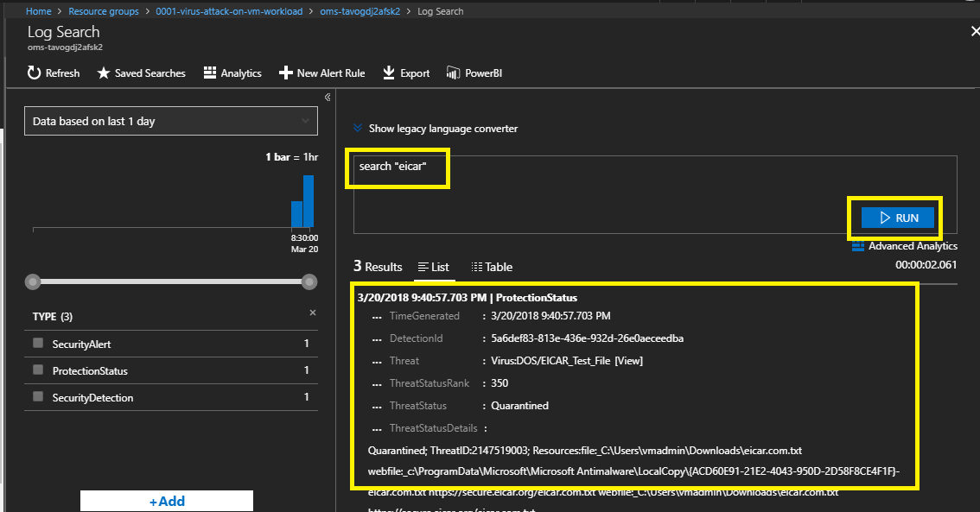Click the 'Current Log Search' breadcrumb text

tap(441, 11)
